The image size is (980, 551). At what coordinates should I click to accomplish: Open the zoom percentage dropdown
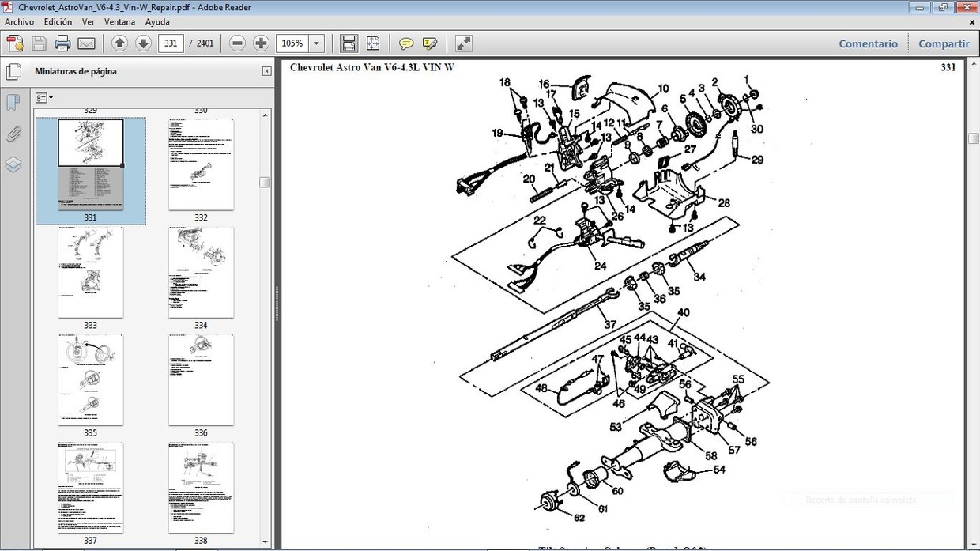pos(317,43)
